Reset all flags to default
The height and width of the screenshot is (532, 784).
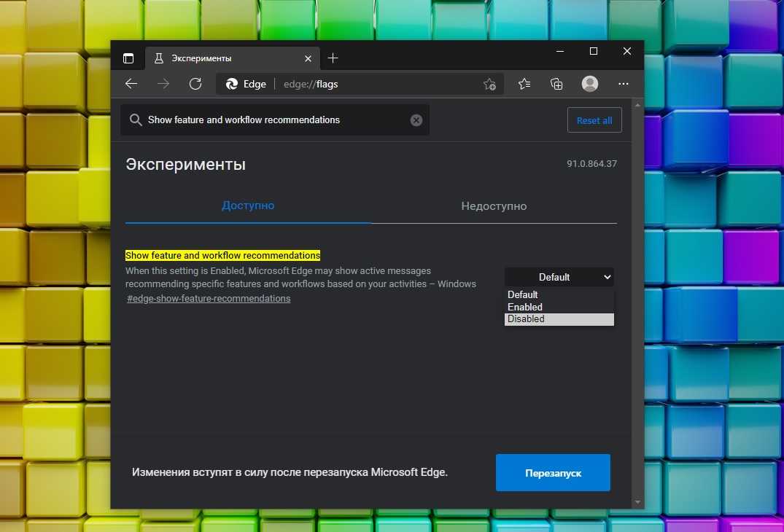[594, 120]
